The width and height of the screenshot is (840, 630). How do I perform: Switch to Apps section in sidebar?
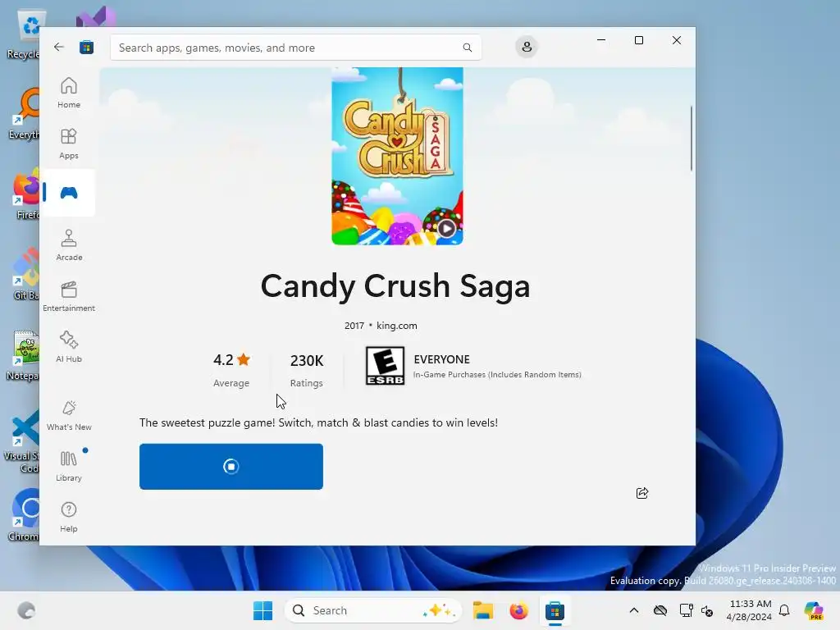pos(69,144)
